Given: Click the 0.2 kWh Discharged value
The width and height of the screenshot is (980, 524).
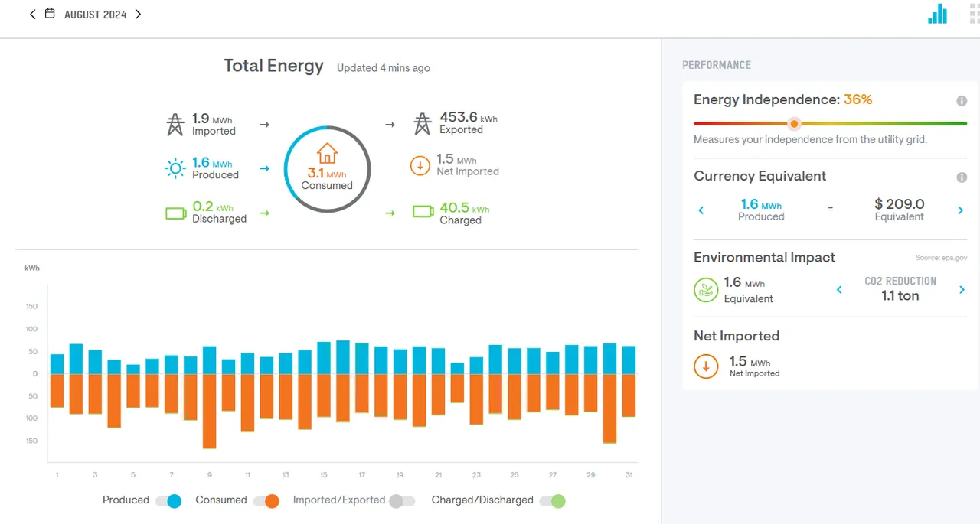Looking at the screenshot, I should [213, 207].
